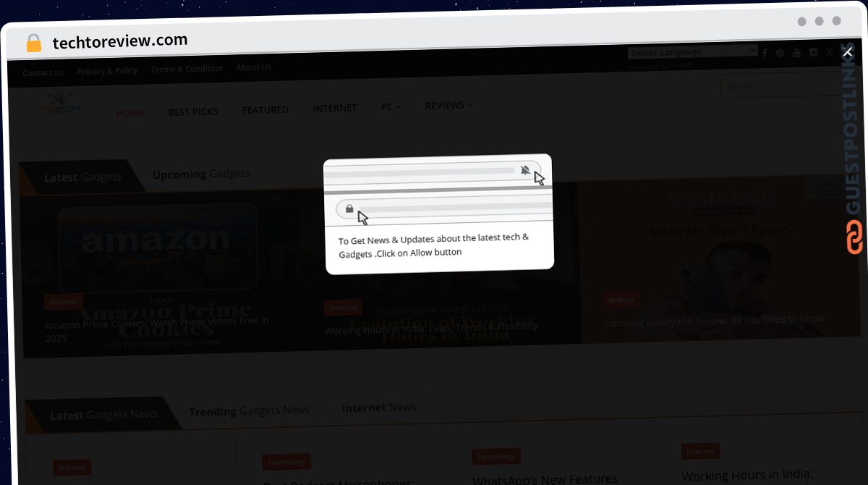
Task: Click Internet tag on Working Hours slide
Action: click(x=343, y=307)
